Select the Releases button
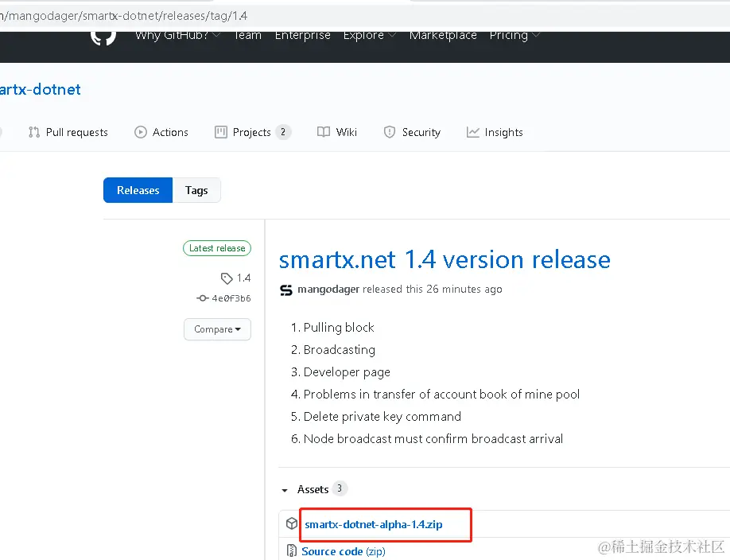 pyautogui.click(x=138, y=190)
